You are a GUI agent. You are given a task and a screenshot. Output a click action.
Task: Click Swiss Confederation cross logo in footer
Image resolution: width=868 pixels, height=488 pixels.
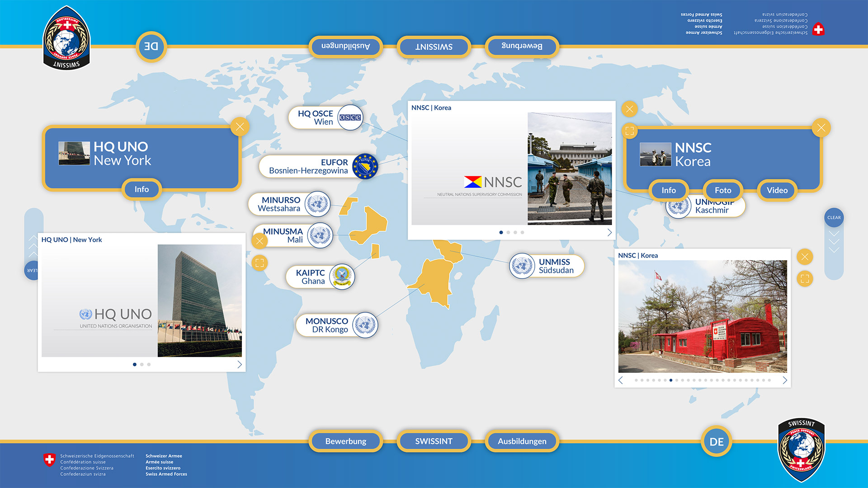(49, 460)
